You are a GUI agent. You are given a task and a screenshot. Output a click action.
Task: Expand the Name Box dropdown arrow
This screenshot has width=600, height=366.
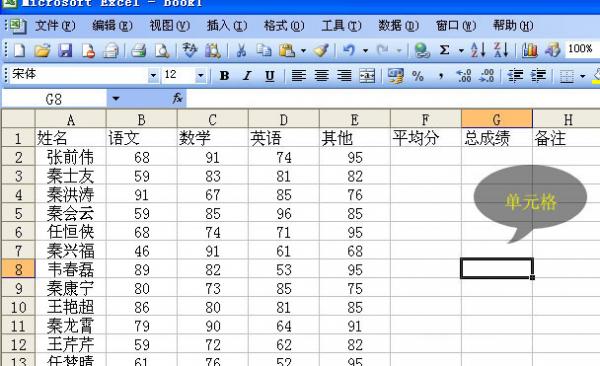(x=116, y=99)
